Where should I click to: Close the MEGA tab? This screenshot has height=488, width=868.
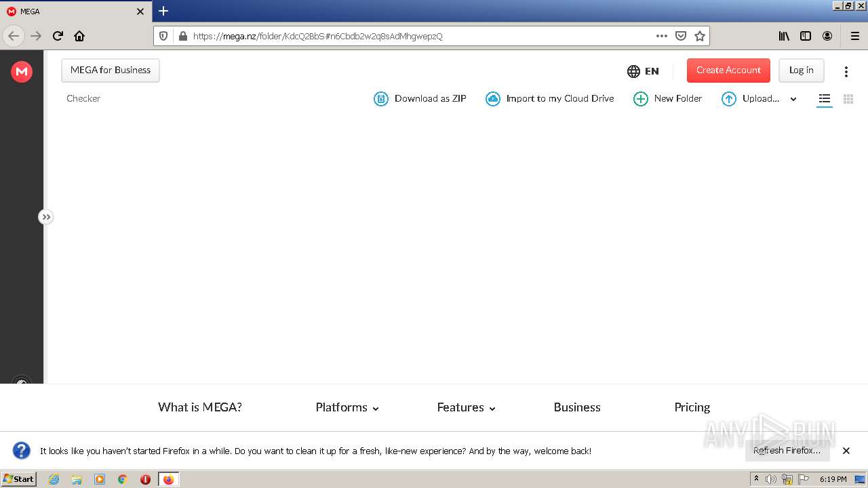tap(140, 12)
